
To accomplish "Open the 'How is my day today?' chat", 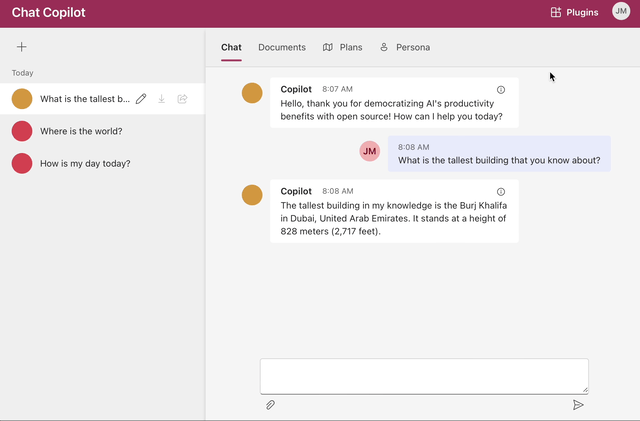I will [x=85, y=163].
